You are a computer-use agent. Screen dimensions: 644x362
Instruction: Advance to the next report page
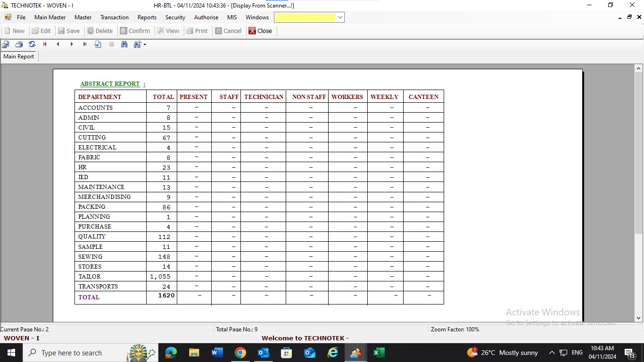point(72,44)
